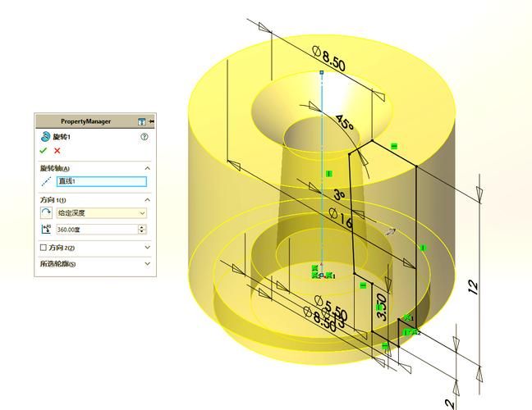
Task: Click the angle spinner arrows
Action: [x=143, y=229]
